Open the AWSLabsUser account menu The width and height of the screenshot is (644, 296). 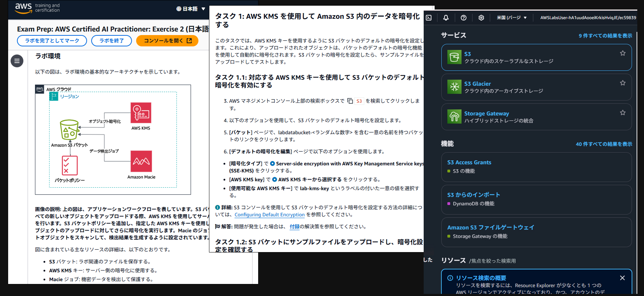[x=588, y=18]
